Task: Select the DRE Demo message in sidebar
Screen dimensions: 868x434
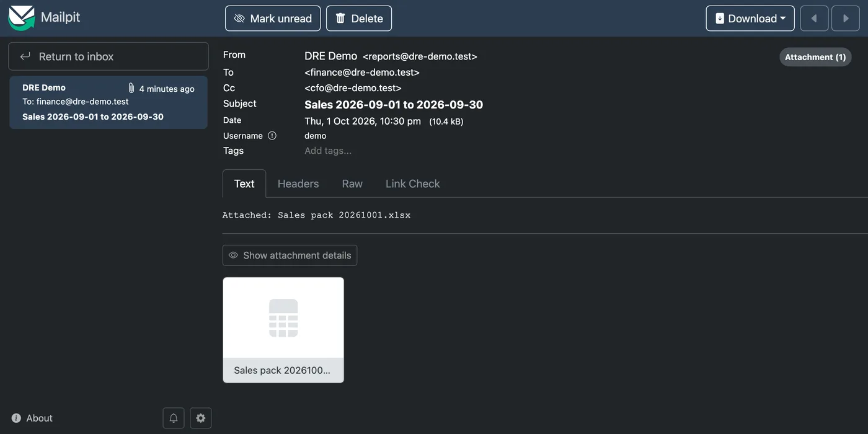Action: 108,102
